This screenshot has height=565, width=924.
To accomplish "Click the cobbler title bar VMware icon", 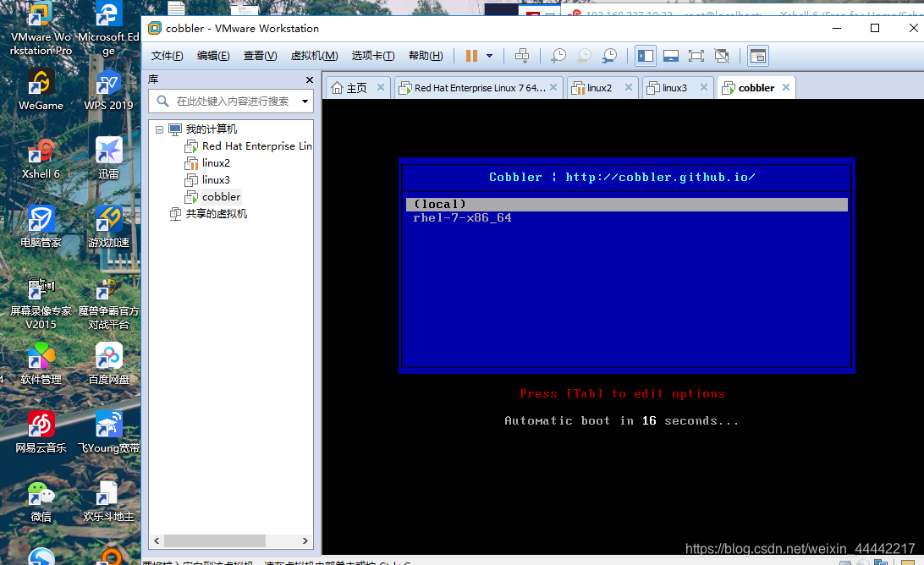I will (x=154, y=28).
